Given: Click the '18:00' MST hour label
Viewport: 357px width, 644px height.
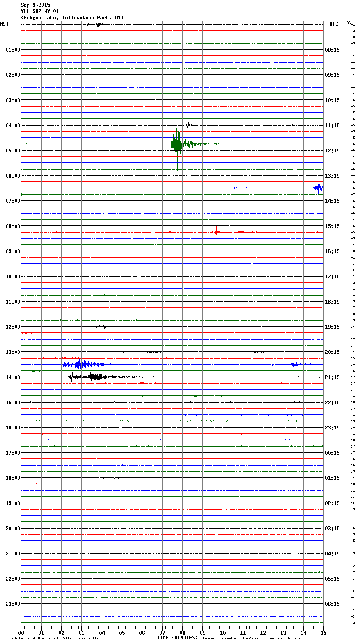Looking at the screenshot, I should point(13,478).
